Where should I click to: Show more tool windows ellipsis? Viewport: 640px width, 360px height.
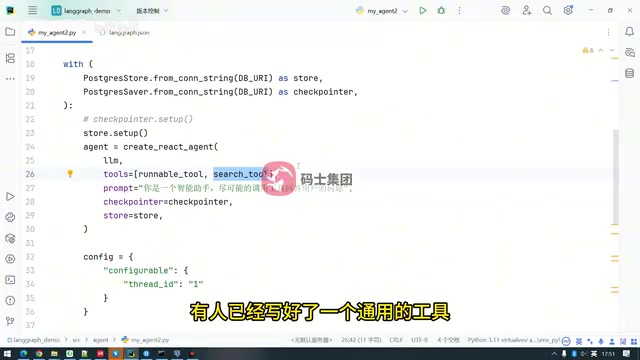pyautogui.click(x=10, y=79)
